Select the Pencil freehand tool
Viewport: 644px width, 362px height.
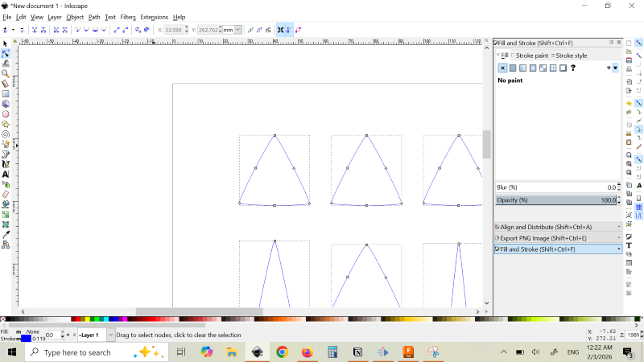coord(6,144)
